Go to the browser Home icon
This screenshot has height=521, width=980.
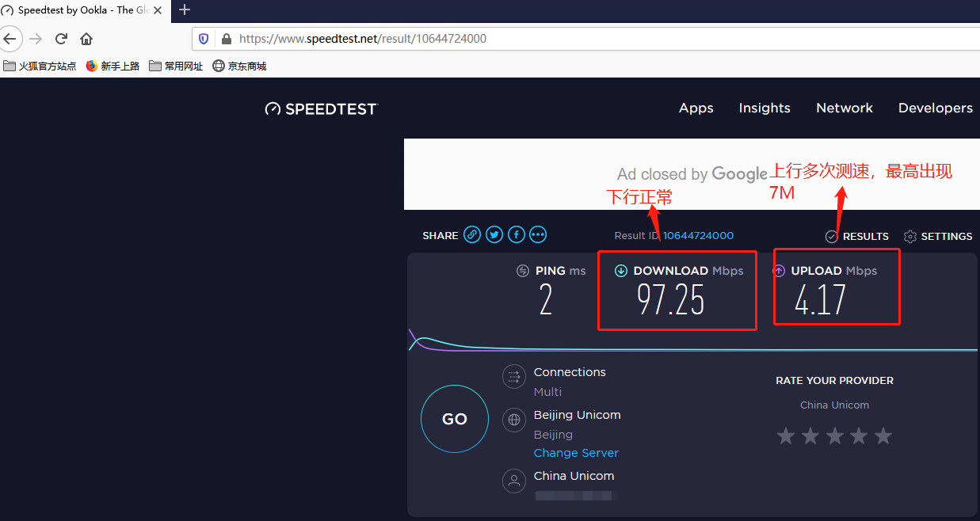86,39
